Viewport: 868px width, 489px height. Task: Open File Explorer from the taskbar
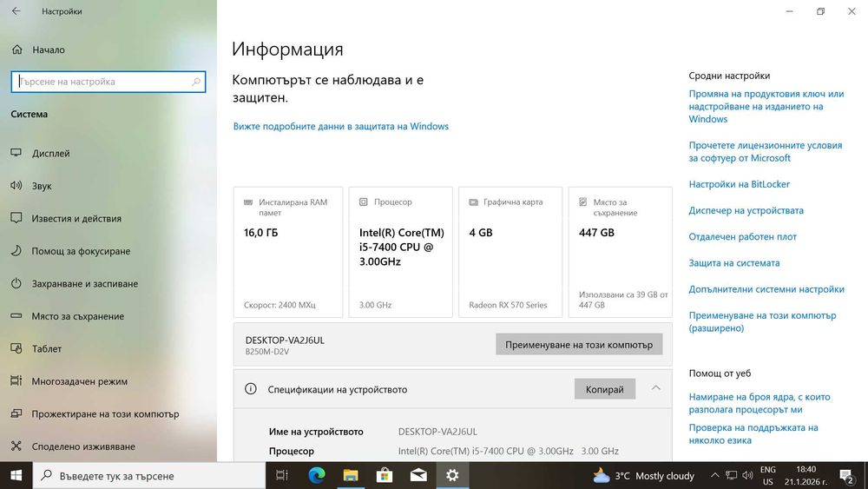[351, 475]
